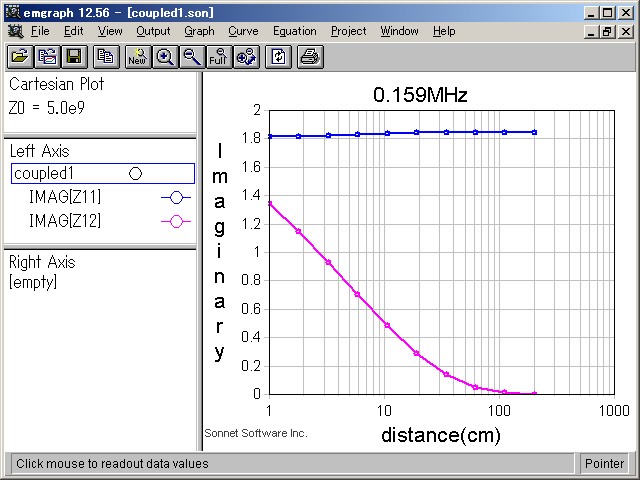Click the Print toolbar icon
The width and height of the screenshot is (640, 480).
(310, 57)
